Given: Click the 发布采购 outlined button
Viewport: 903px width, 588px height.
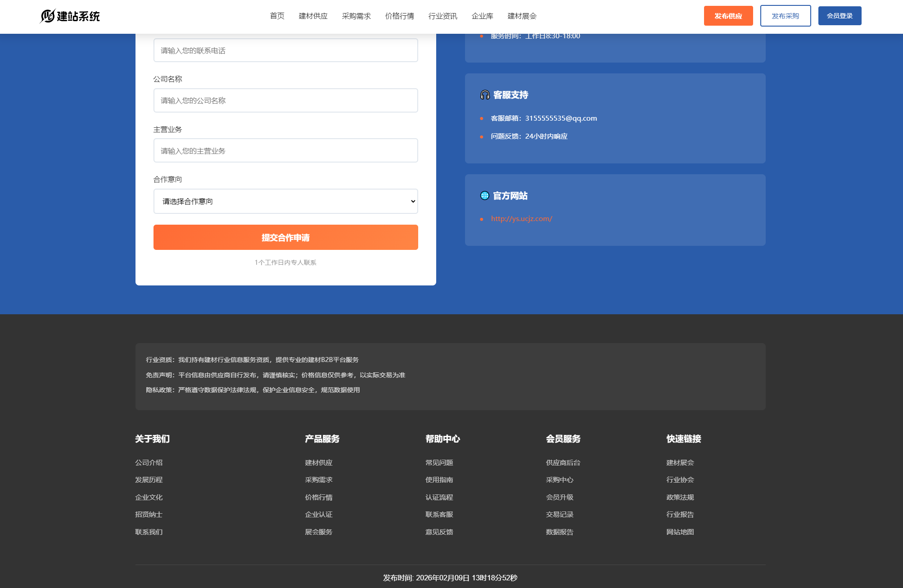Looking at the screenshot, I should 785,16.
